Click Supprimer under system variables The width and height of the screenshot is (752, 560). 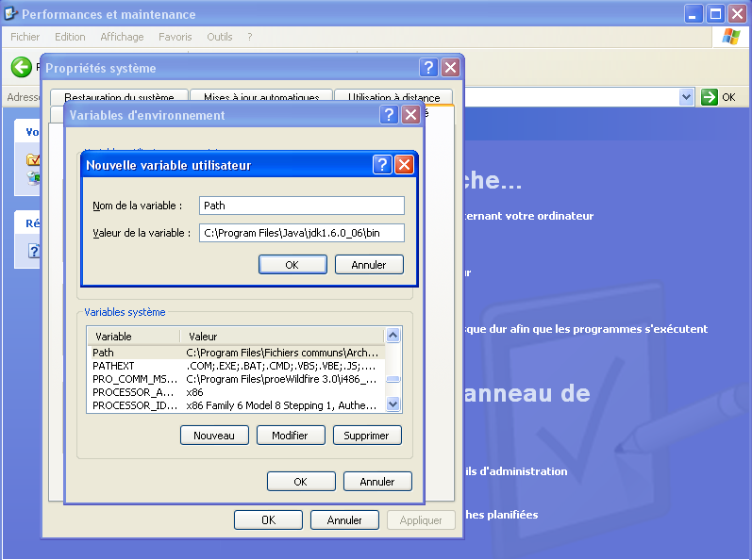coord(366,436)
